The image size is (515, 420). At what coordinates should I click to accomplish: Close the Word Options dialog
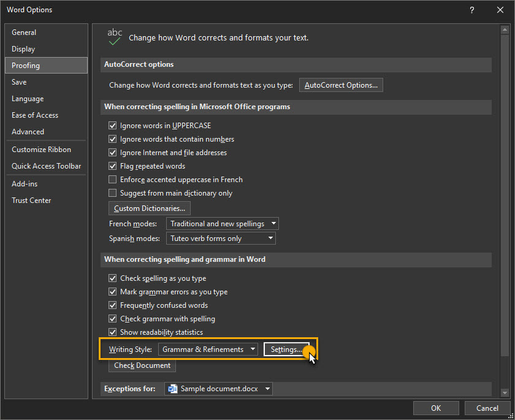point(500,10)
